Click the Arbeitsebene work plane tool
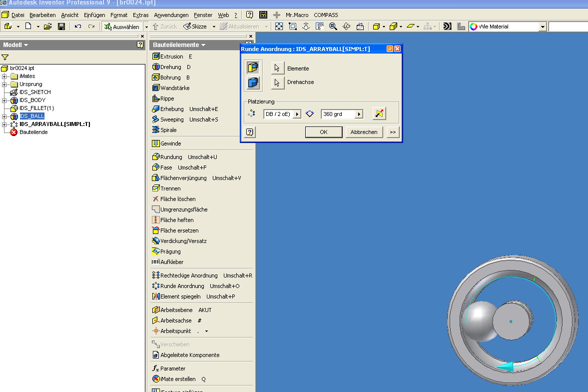Screen dimensions: 588x392 click(176, 310)
